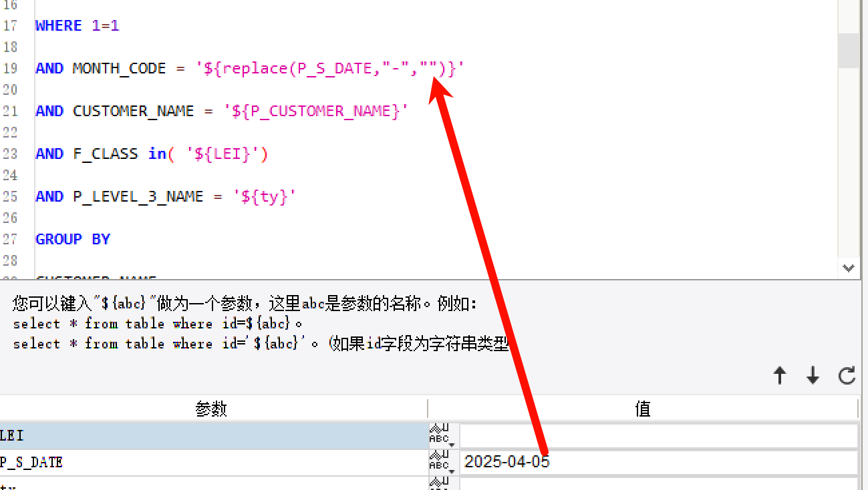Image resolution: width=868 pixels, height=490 pixels.
Task: Click the empty value field of LEI
Action: [x=658, y=436]
